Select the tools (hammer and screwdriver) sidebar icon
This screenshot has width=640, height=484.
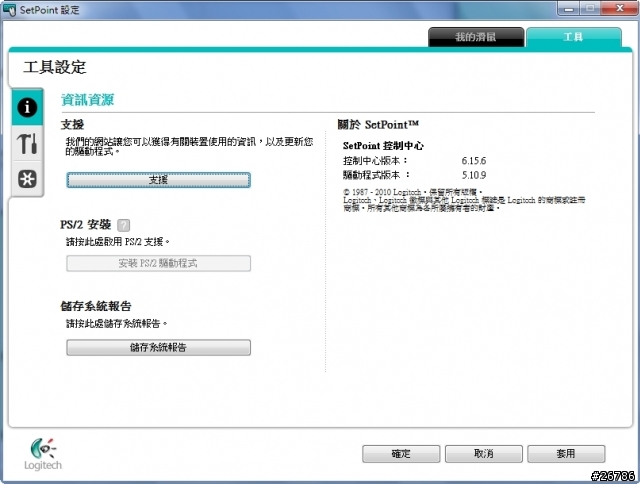(27, 143)
